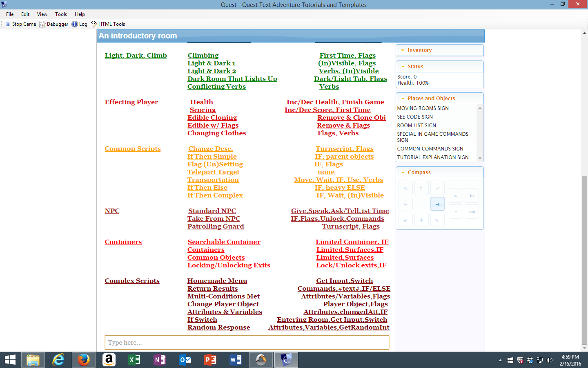Launch Outlook from the taskbar
The height and width of the screenshot is (368, 588).
(185, 360)
